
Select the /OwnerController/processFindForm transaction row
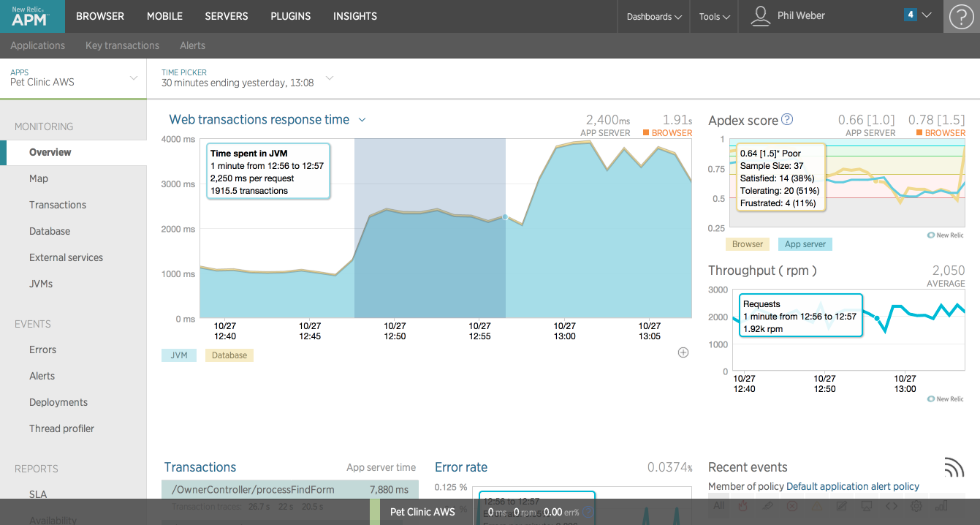[290, 489]
